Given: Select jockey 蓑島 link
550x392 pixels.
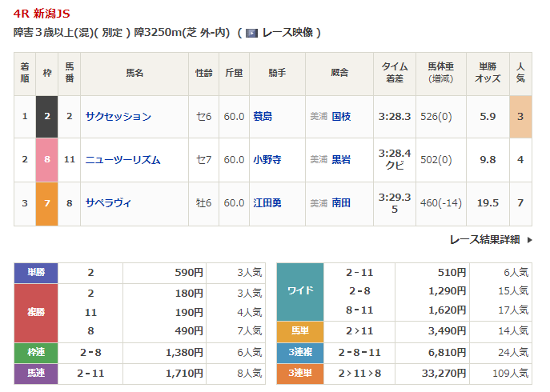Looking at the screenshot, I should coord(263,117).
